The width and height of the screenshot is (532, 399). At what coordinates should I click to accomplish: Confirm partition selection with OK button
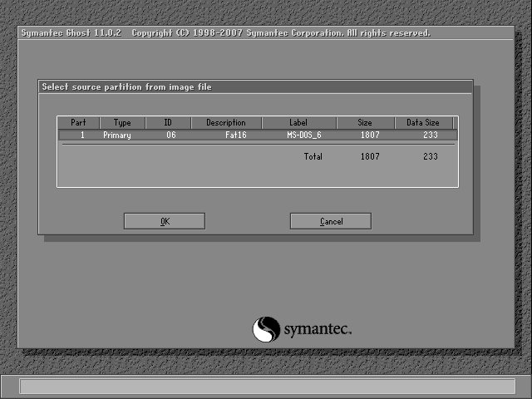coord(165,221)
